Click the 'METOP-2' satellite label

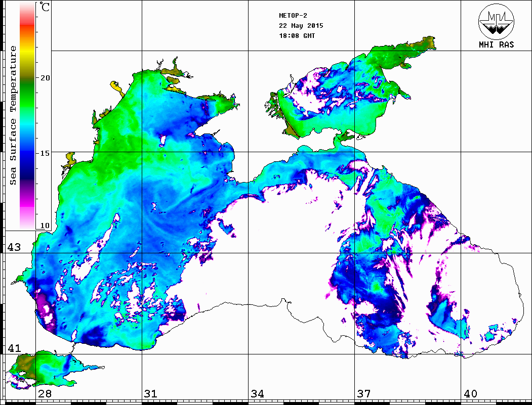tap(293, 16)
